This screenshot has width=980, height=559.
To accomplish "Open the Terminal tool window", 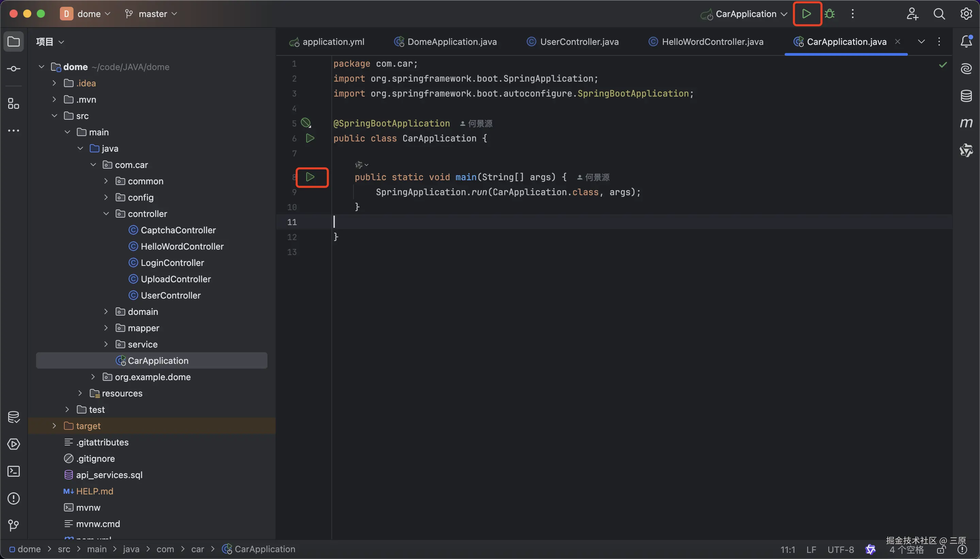I will 14,471.
